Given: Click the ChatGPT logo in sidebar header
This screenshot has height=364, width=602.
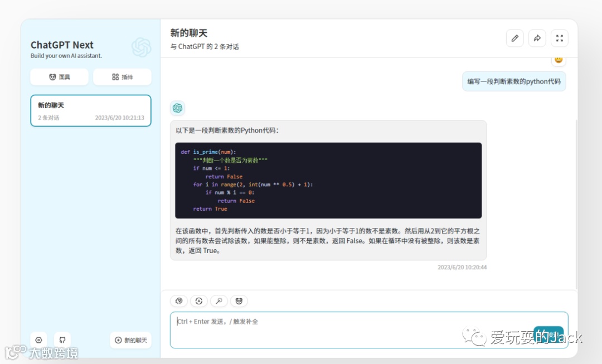Looking at the screenshot, I should click(x=141, y=47).
